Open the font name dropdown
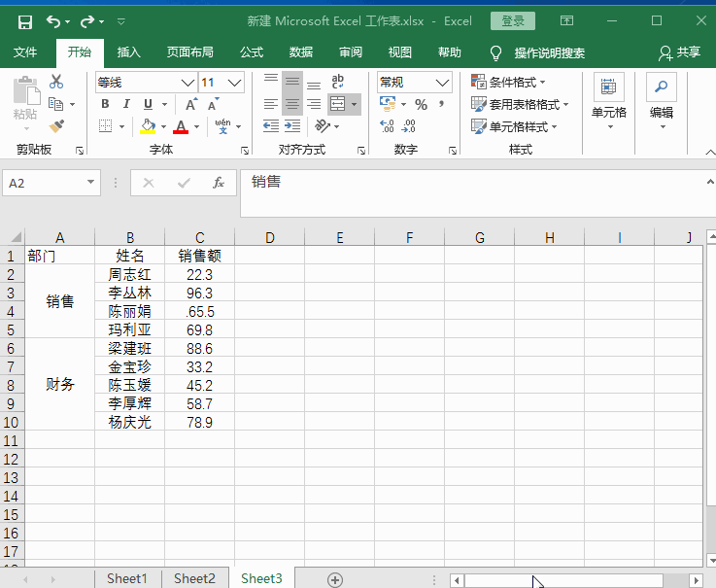Image resolution: width=716 pixels, height=588 pixels. [x=188, y=83]
